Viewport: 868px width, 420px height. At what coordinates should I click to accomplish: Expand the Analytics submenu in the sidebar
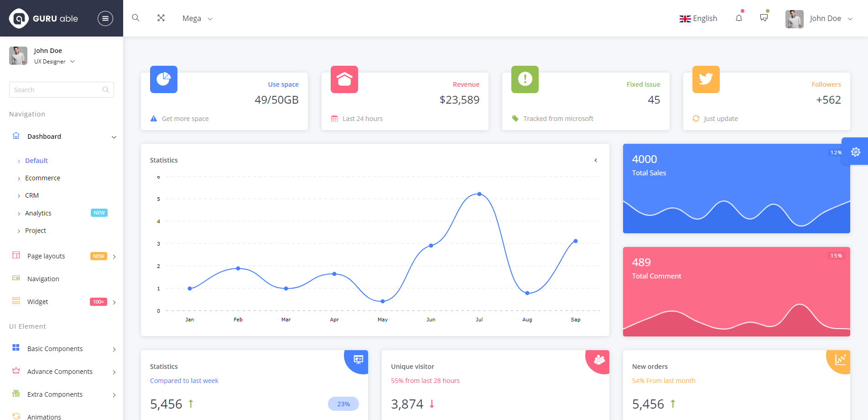tap(38, 213)
